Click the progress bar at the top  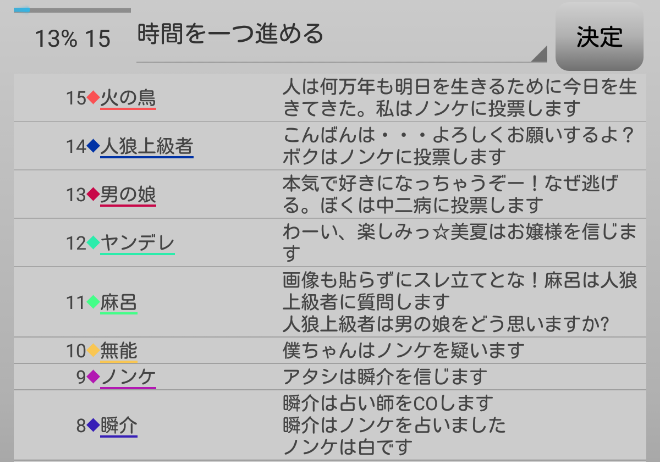pyautogui.click(x=72, y=10)
